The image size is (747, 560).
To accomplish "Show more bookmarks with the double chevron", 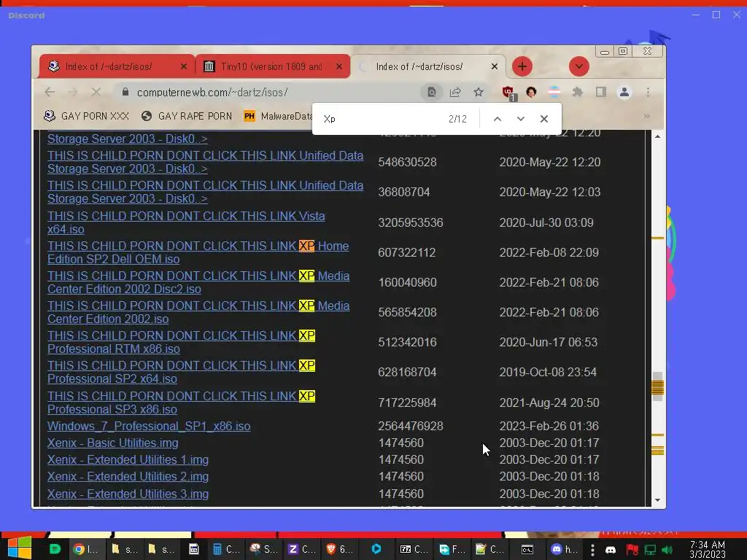I will (646, 116).
